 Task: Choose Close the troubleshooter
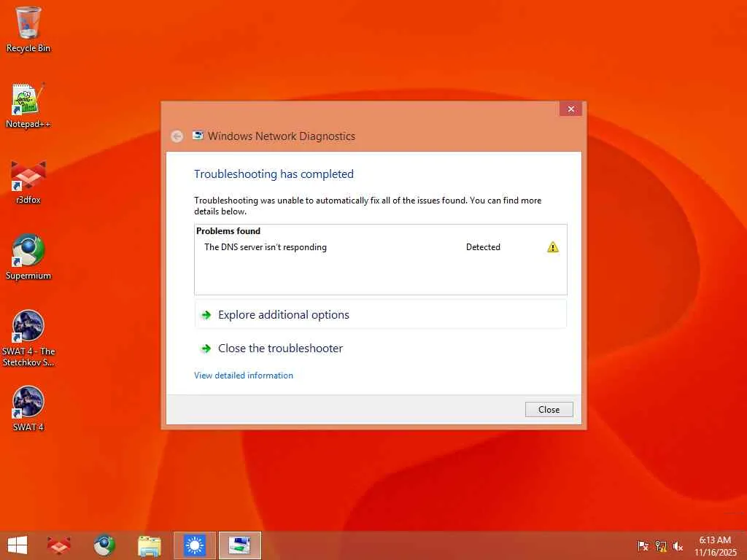[x=381, y=349]
